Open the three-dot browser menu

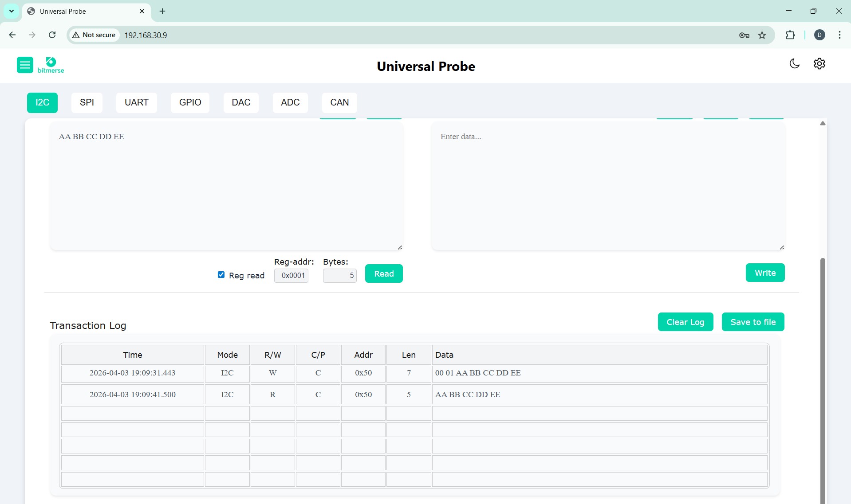(839, 35)
